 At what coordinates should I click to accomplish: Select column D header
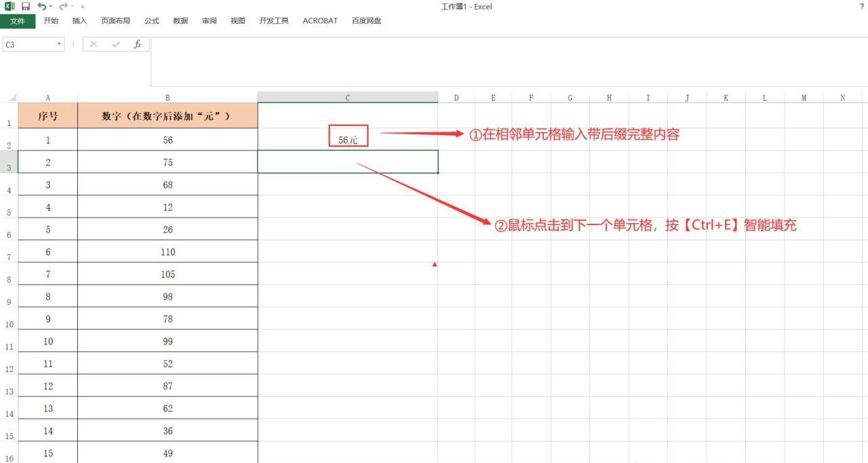[456, 98]
